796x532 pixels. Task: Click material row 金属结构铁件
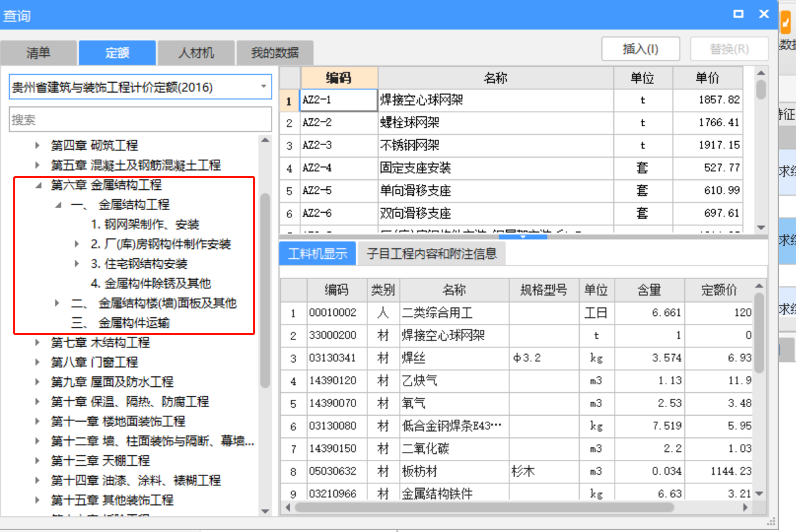coord(517,494)
